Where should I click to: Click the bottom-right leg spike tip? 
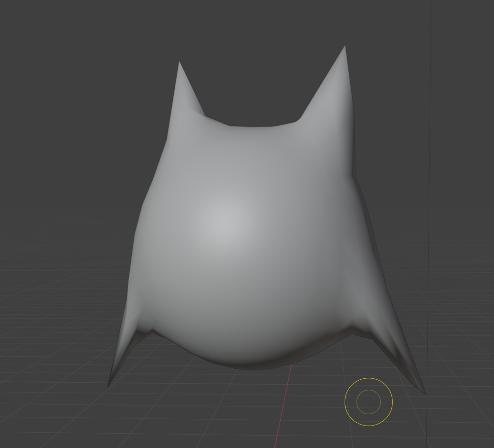424,393
